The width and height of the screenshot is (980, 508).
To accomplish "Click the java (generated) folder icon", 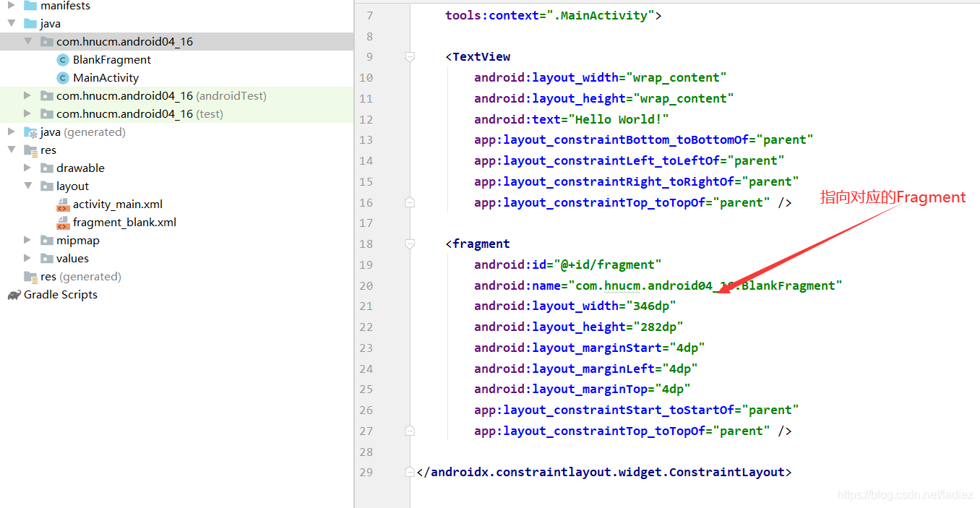I will click(30, 132).
